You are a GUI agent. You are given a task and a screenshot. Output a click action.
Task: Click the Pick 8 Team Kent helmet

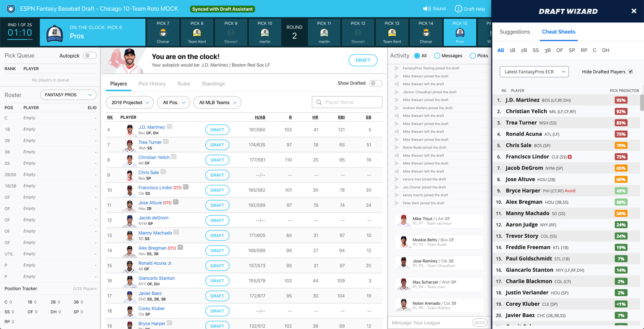click(197, 33)
